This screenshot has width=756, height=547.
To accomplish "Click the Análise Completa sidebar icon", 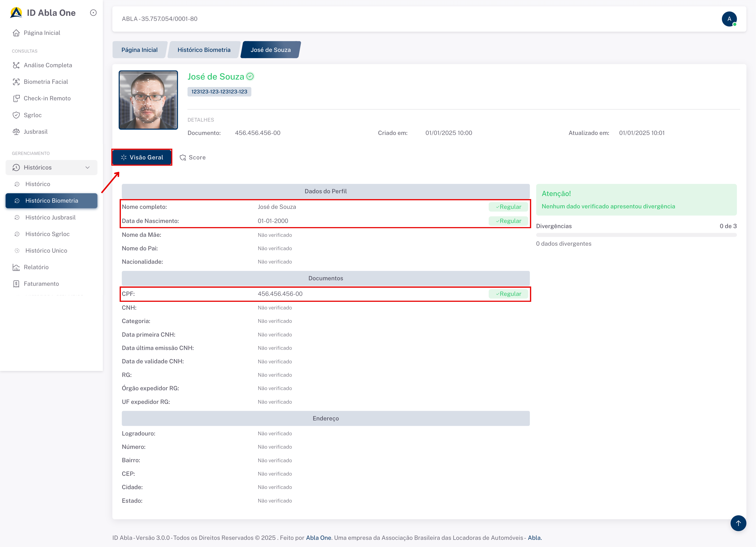I will pos(16,65).
